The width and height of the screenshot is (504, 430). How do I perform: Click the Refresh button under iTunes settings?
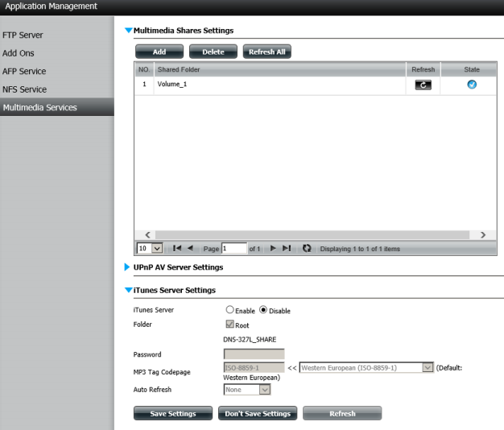click(x=342, y=413)
